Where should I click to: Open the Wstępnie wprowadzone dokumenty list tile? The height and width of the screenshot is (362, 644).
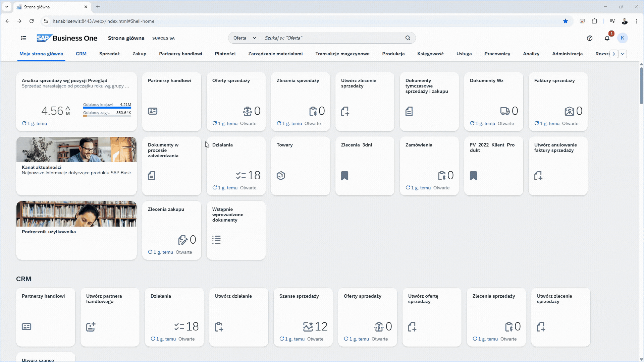[x=236, y=230]
